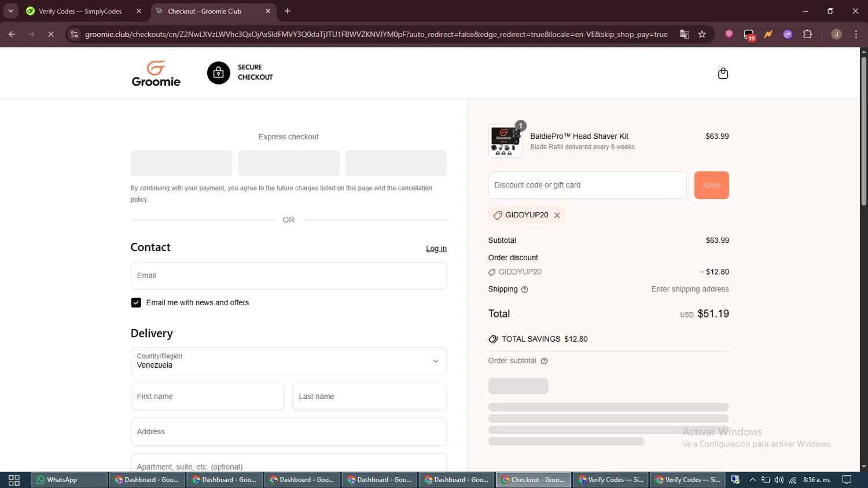Image resolution: width=868 pixels, height=488 pixels.
Task: Click the forward navigation arrow
Action: click(31, 35)
